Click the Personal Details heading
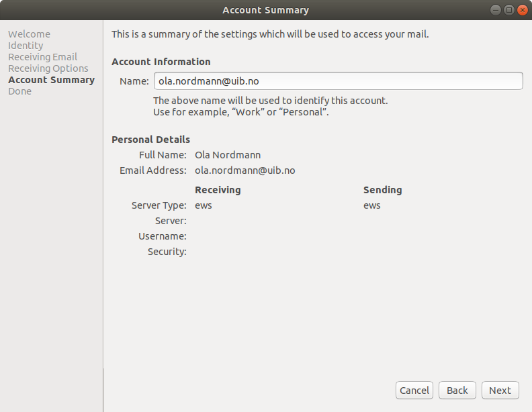532x412 pixels. [x=150, y=140]
